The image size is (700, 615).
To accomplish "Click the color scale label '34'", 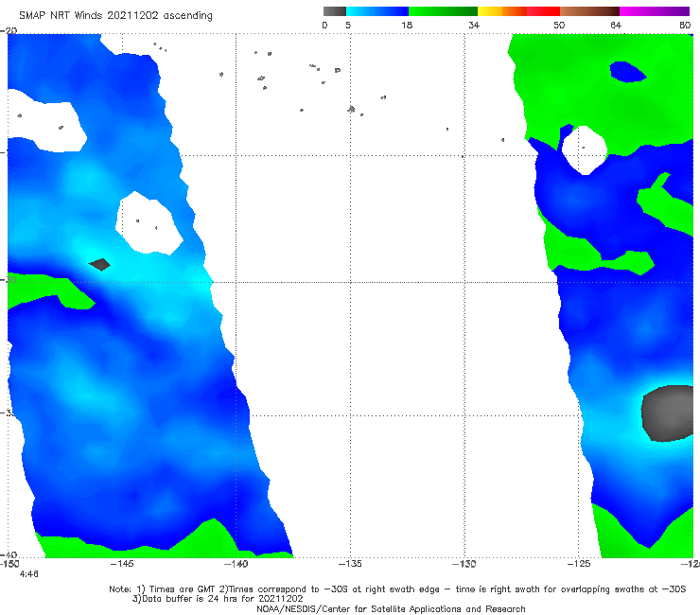I will (x=474, y=25).
